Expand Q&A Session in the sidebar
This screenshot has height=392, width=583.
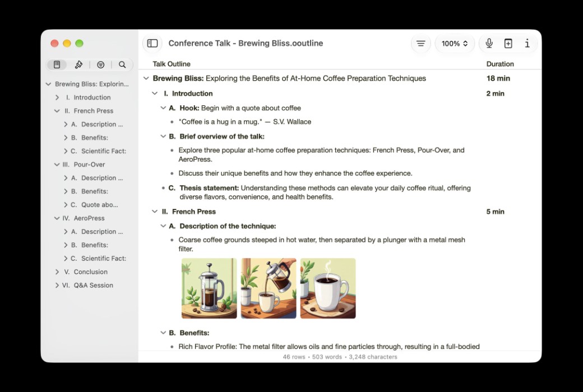[57, 285]
